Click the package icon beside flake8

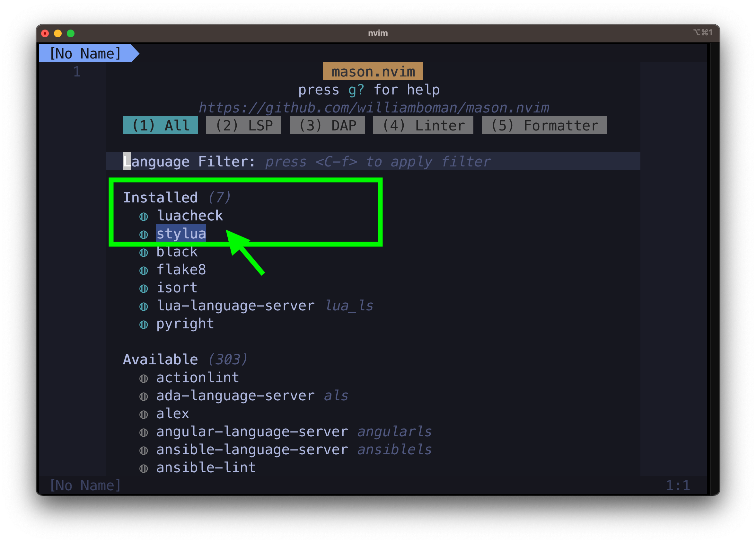pyautogui.click(x=143, y=271)
